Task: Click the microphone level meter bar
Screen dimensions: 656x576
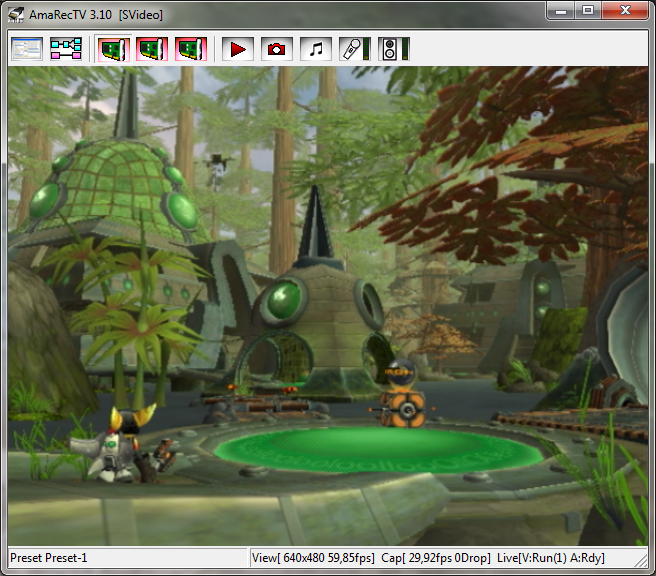Action: coord(366,49)
